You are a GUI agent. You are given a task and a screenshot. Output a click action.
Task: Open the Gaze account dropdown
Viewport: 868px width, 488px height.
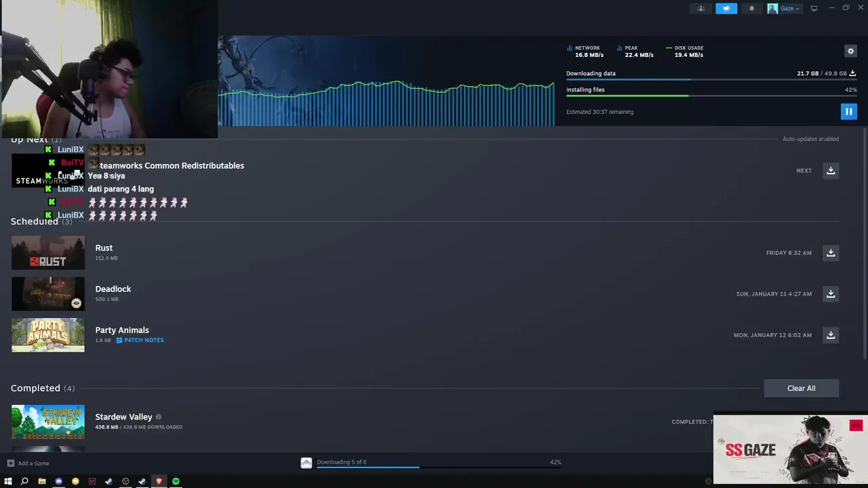pos(784,8)
